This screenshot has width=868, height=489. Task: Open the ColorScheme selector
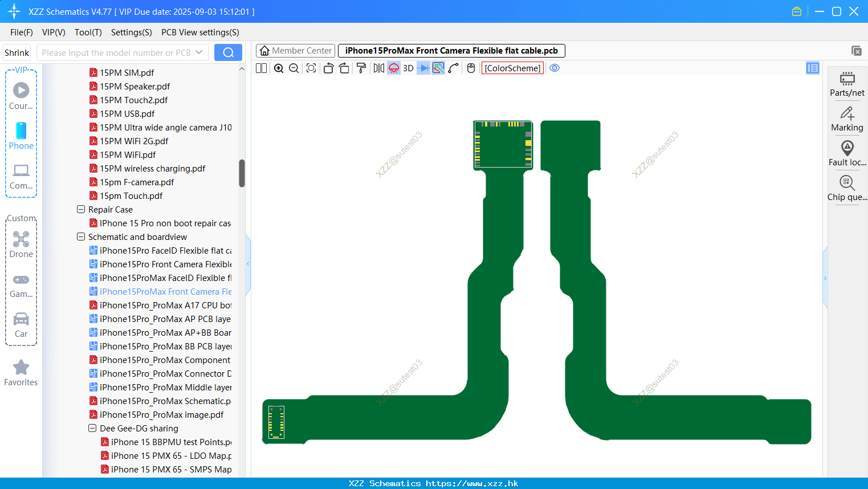[512, 68]
